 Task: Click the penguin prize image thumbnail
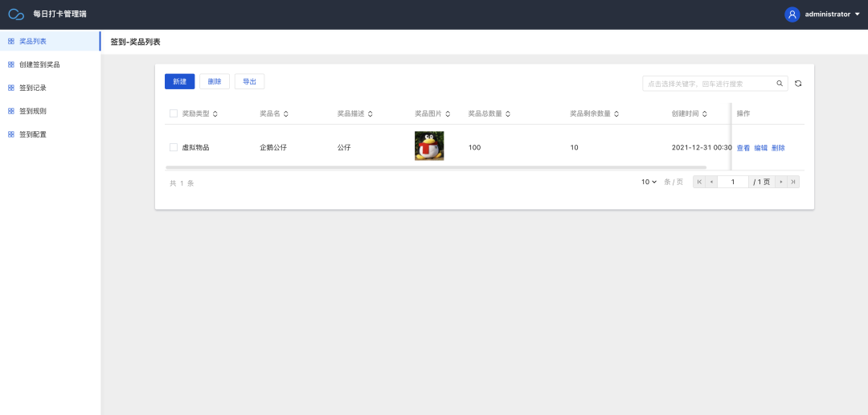[x=429, y=146]
